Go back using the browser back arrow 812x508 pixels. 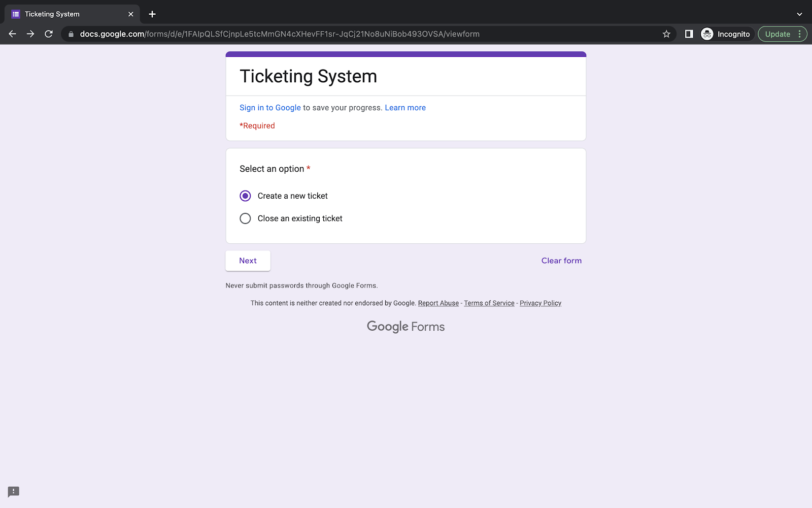[13, 34]
